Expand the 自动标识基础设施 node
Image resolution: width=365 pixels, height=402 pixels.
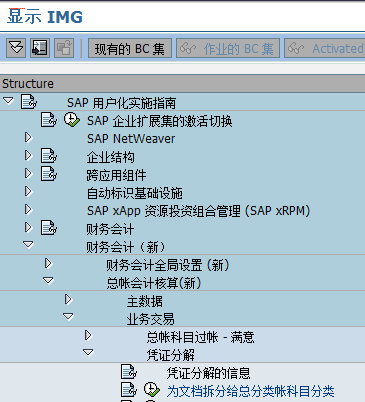pos(29,191)
